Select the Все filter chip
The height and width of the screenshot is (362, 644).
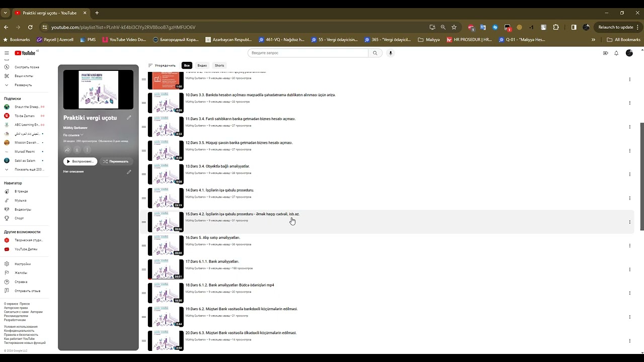(x=187, y=65)
